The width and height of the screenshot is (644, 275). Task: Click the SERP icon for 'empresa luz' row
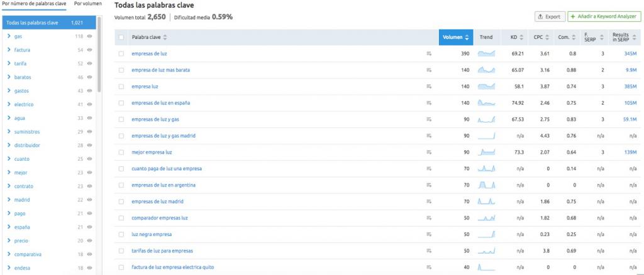click(x=429, y=87)
